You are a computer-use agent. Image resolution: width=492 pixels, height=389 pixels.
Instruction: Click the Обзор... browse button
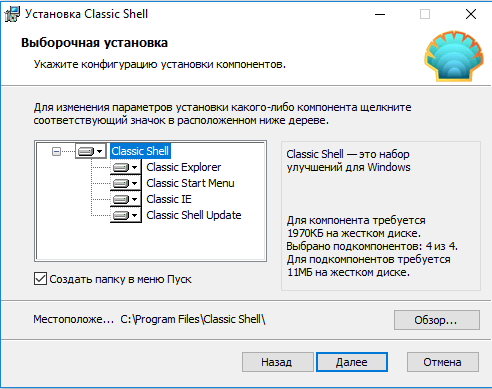click(x=437, y=320)
